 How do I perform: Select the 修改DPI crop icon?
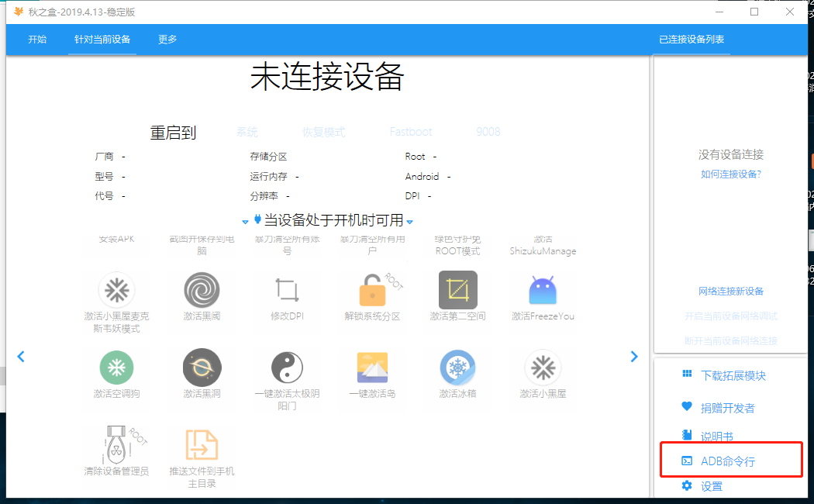click(287, 291)
